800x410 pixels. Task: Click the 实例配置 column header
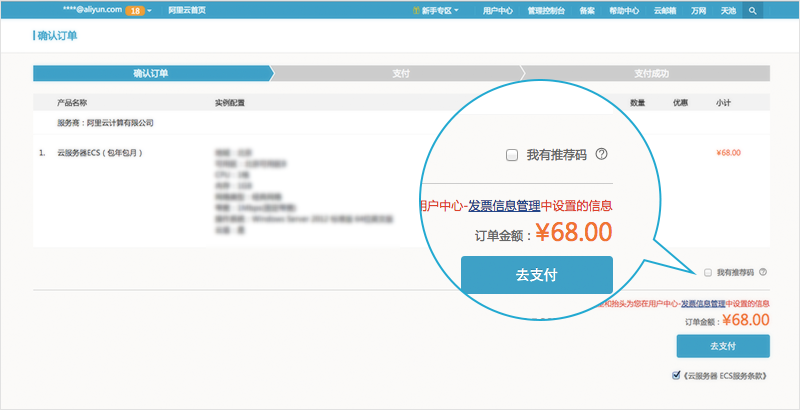pyautogui.click(x=230, y=103)
